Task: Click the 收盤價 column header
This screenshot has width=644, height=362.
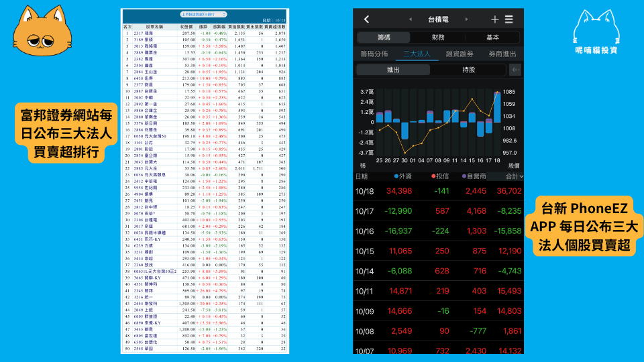Action: click(x=186, y=27)
